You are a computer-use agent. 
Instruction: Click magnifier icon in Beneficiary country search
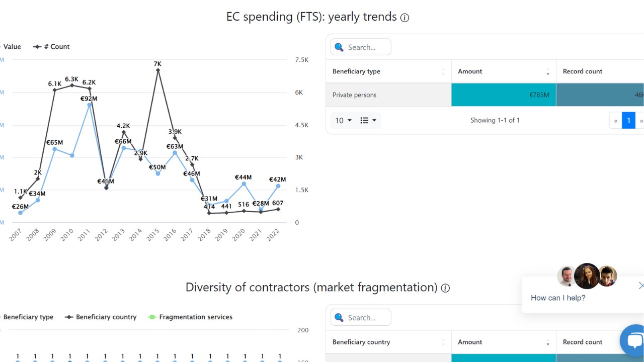point(339,318)
